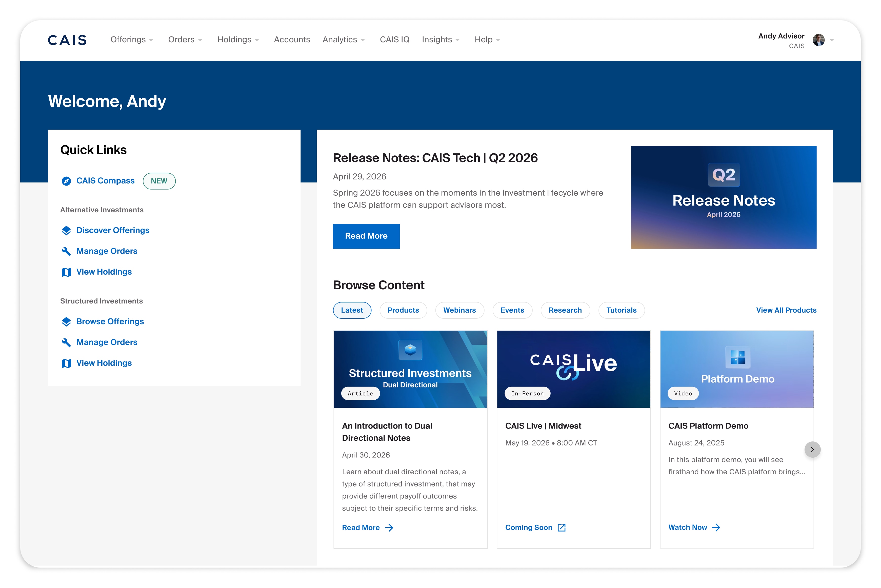
Task: Click the 'August 24, 2025' date text
Action: pos(696,443)
